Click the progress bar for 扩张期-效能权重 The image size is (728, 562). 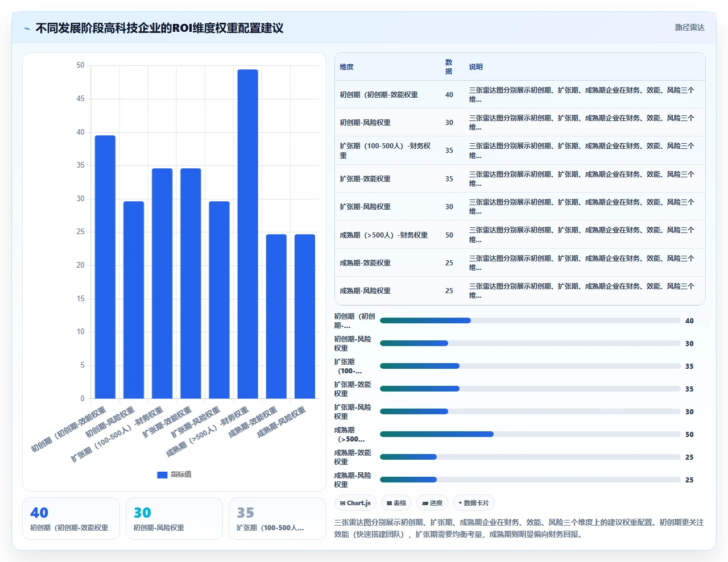530,389
